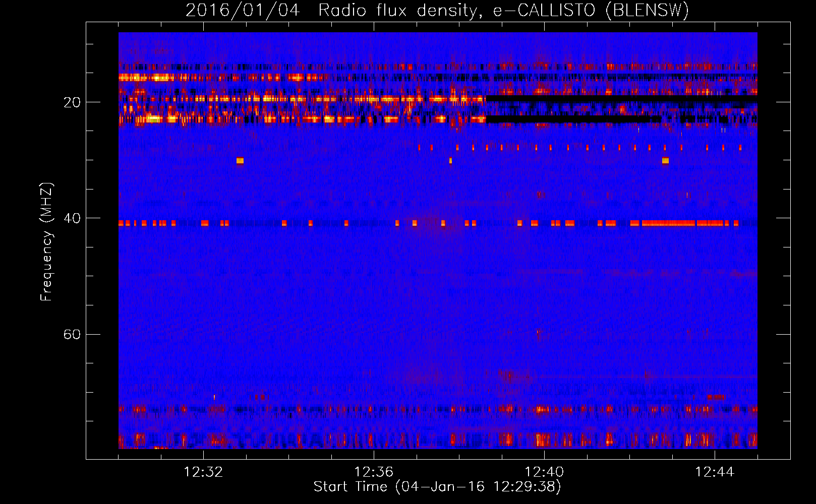Click the '12:32' time tick label

click(x=203, y=472)
